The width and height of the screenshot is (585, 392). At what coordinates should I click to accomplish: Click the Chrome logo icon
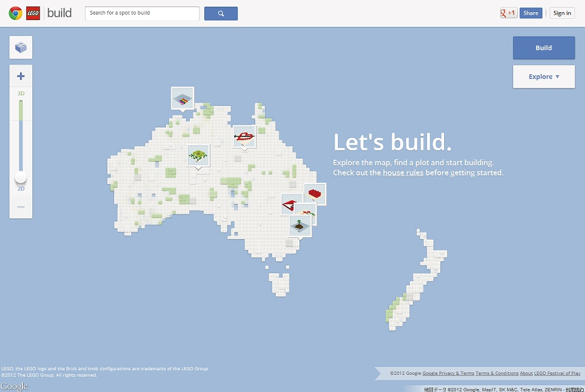coord(15,13)
